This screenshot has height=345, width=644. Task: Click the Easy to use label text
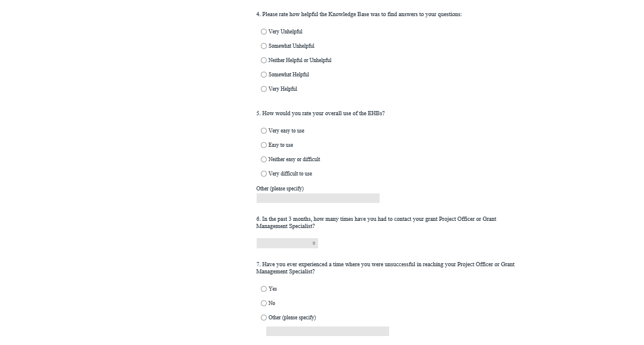coord(281,145)
